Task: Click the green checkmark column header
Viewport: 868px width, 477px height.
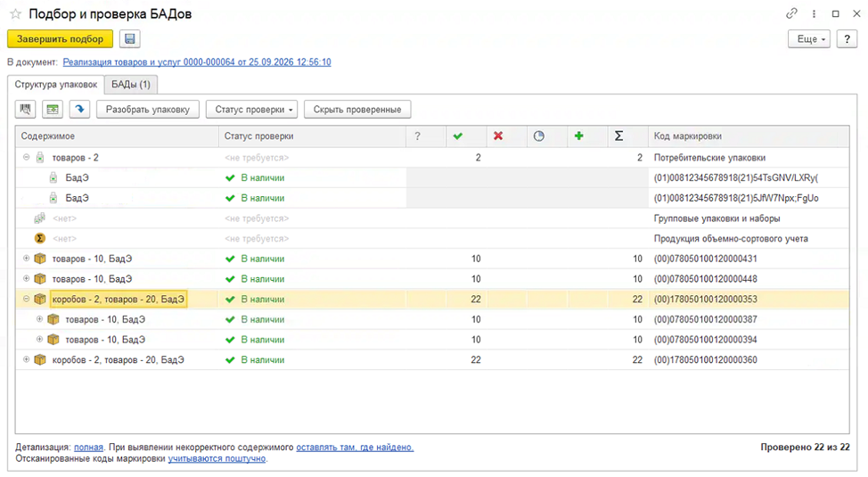Action: point(458,136)
